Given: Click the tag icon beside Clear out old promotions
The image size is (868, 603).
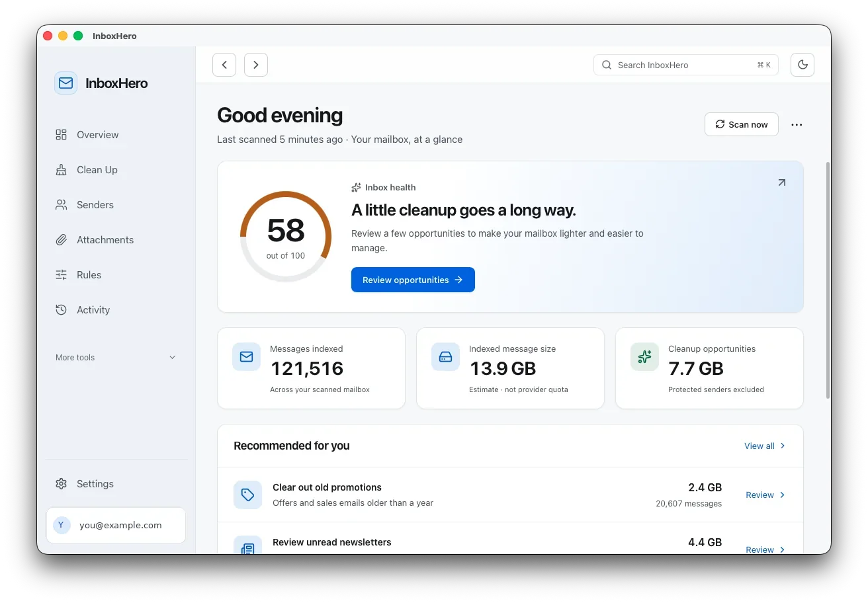Looking at the screenshot, I should pos(247,495).
